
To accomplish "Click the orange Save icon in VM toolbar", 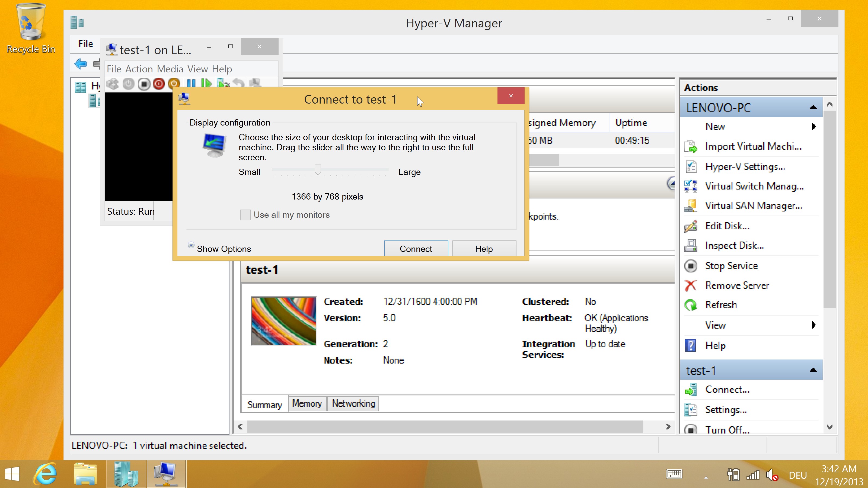I will [174, 83].
